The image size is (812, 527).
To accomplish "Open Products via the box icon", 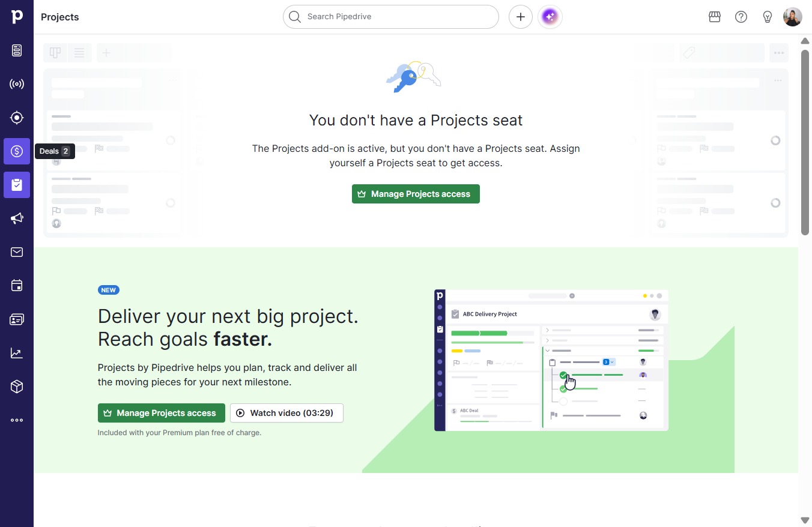I will [17, 387].
